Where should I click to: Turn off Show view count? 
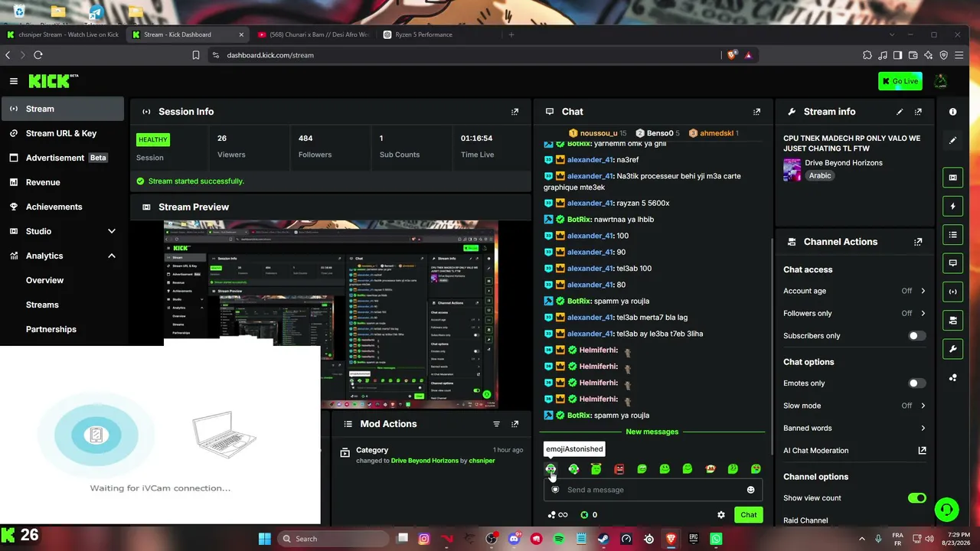click(x=916, y=498)
